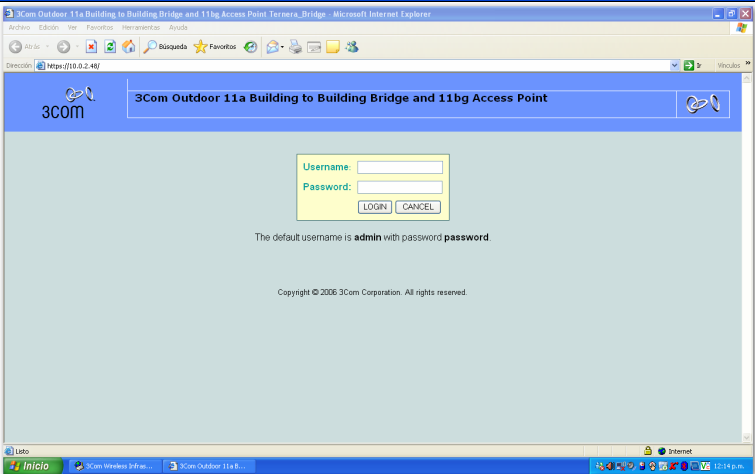Expand the Back button history dropdown
The width and height of the screenshot is (755, 474).
(47, 47)
